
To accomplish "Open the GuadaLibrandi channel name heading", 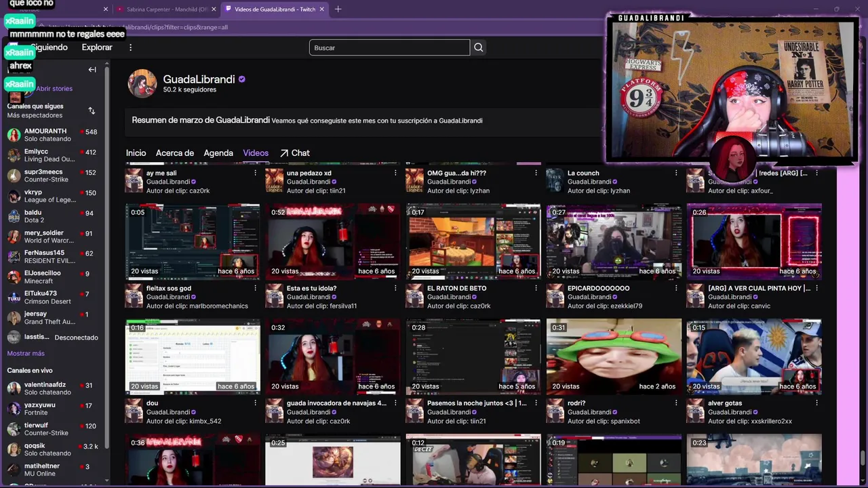I will (x=199, y=79).
